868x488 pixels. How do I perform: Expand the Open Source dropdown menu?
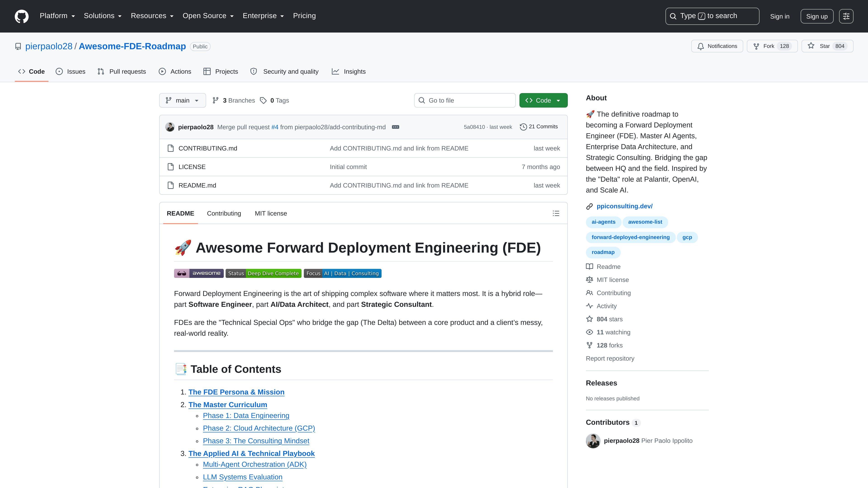click(x=208, y=16)
